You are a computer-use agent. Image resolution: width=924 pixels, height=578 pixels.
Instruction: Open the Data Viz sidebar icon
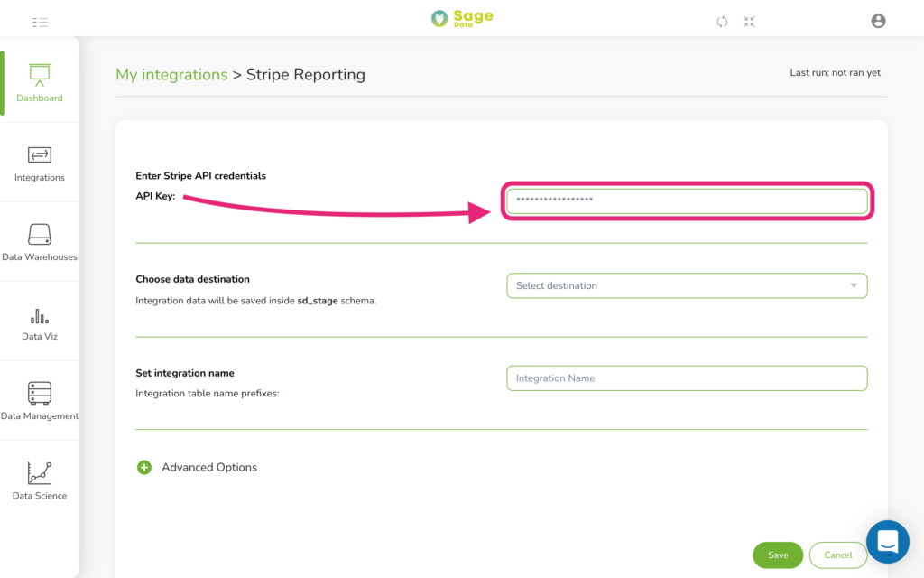(40, 317)
